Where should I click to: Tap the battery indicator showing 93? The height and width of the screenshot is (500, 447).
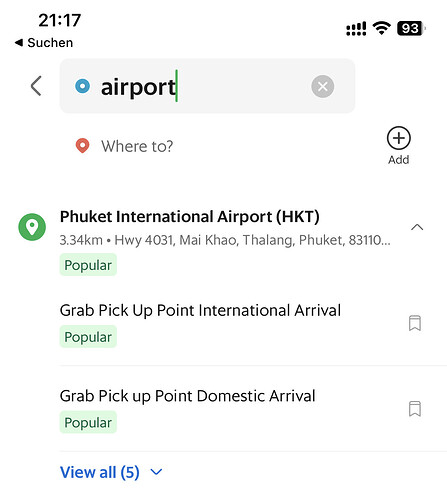pos(411,28)
